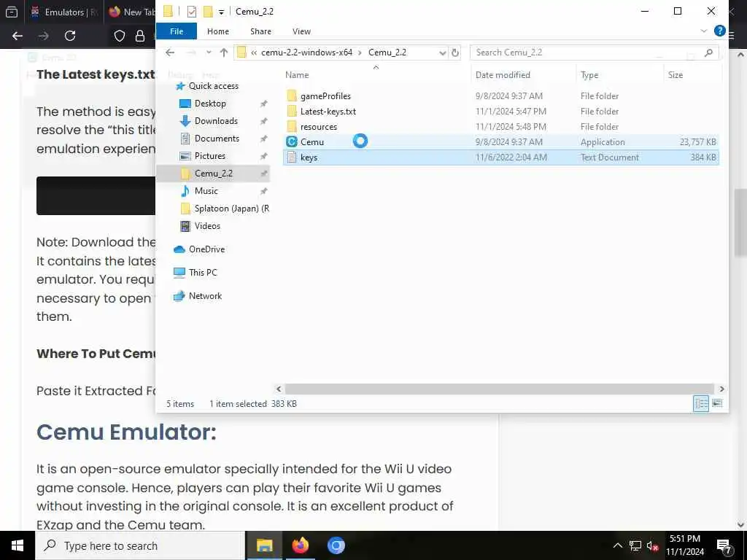The width and height of the screenshot is (747, 560).
Task: Open Customize Quick Access Toolbar dropdown
Action: (x=222, y=12)
